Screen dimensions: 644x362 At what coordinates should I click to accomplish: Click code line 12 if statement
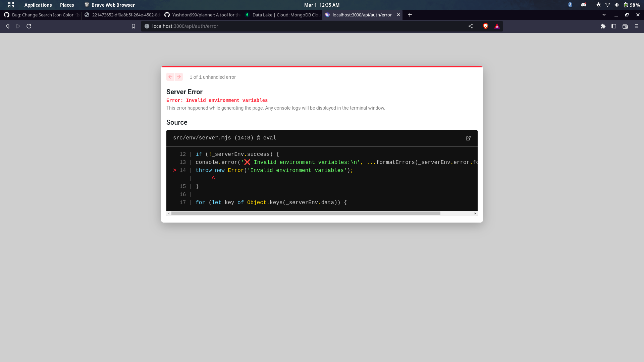(237, 154)
